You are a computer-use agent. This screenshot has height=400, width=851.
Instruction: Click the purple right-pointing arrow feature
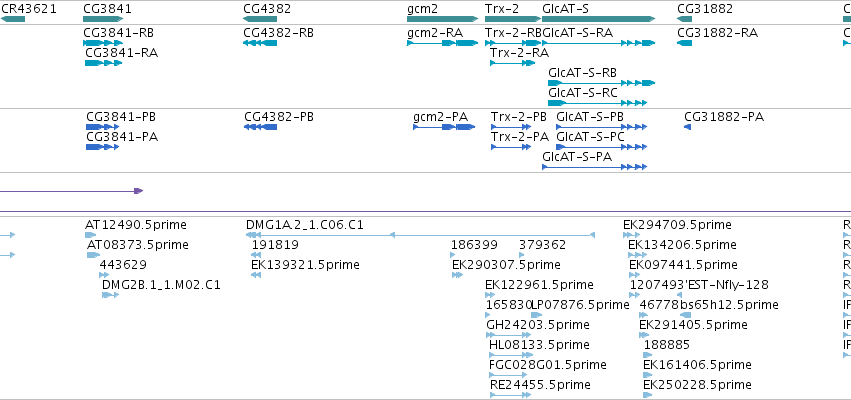[x=71, y=191]
